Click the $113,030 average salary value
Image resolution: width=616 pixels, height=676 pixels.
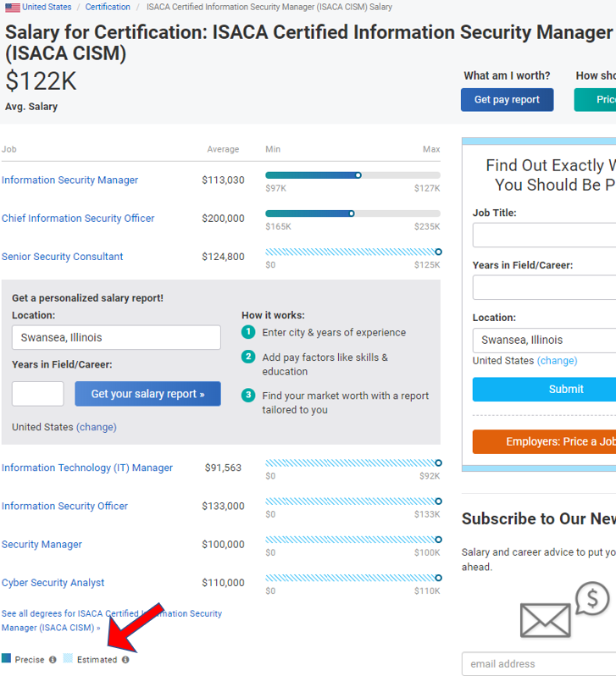(x=223, y=180)
